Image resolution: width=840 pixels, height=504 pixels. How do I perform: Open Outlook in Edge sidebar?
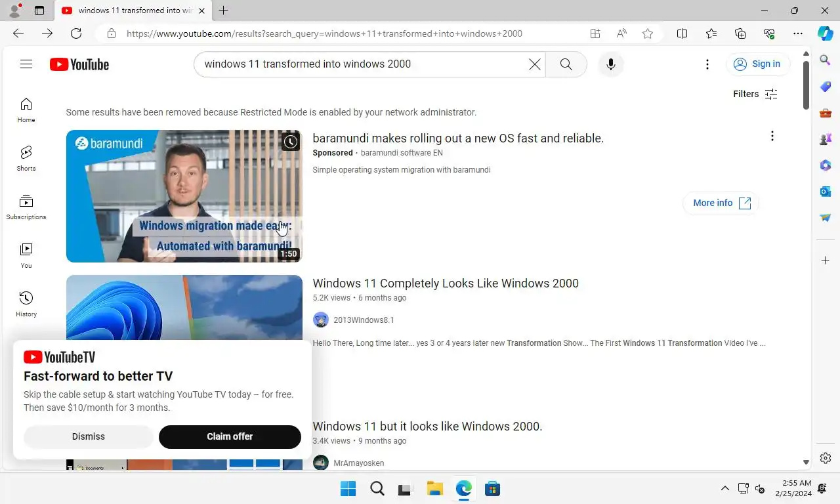[826, 192]
